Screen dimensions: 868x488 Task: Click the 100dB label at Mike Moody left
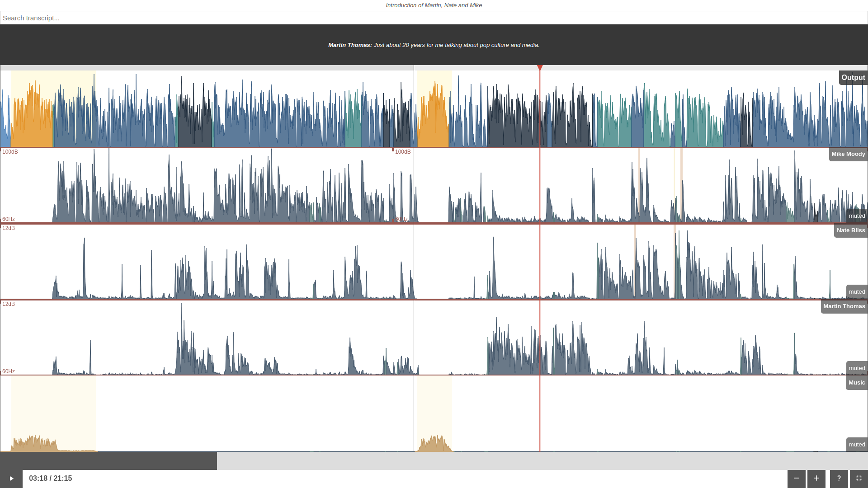point(10,152)
